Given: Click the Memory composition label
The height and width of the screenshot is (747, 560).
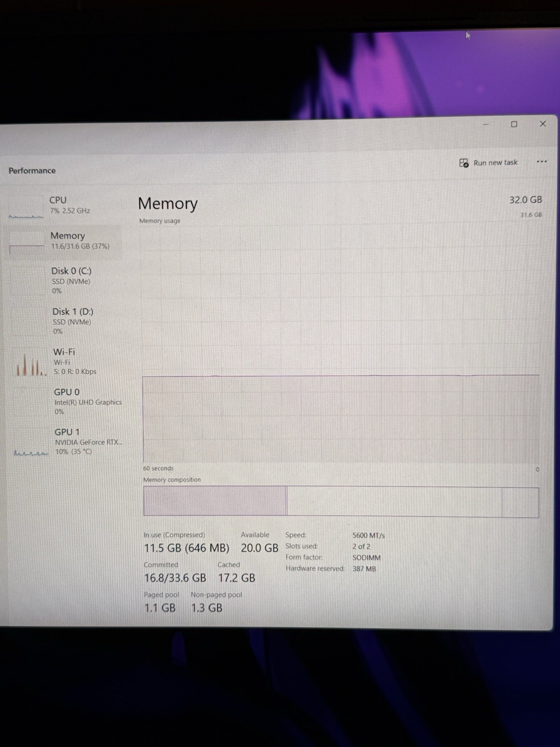Looking at the screenshot, I should 172,480.
